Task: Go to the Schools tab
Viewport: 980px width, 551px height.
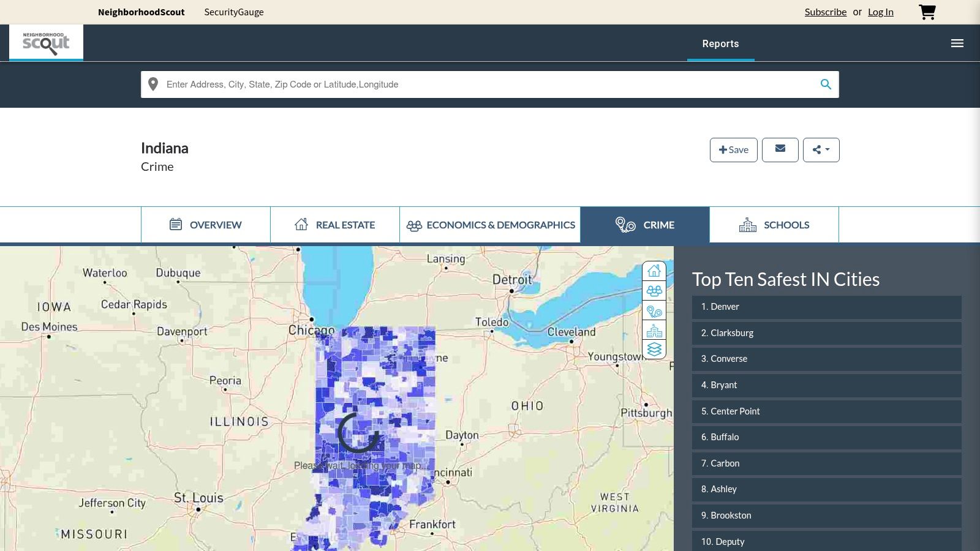Action: [774, 225]
